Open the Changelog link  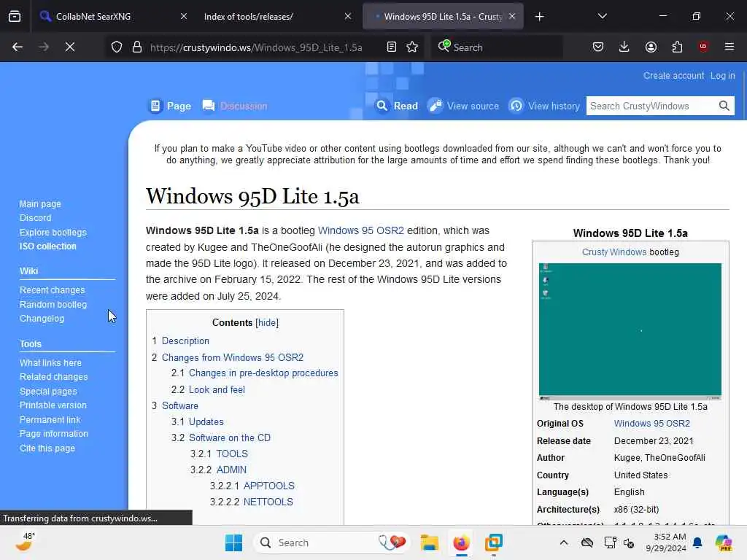click(42, 319)
